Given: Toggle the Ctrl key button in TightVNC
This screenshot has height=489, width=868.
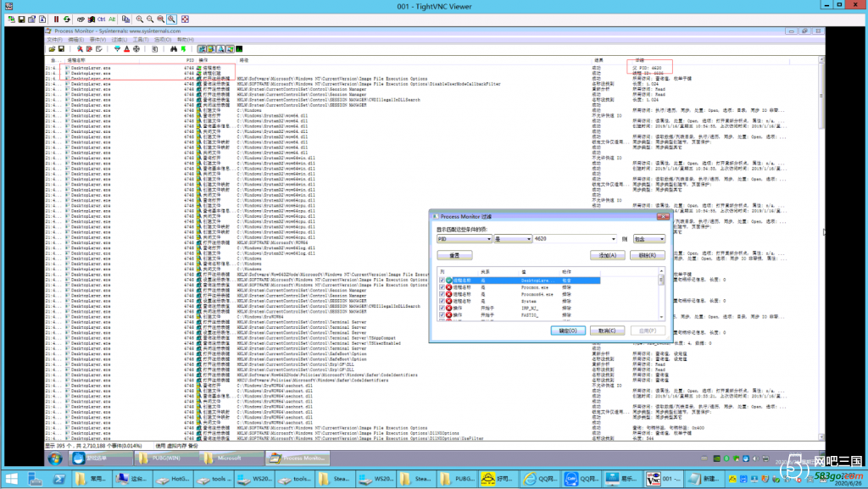Looking at the screenshot, I should tap(102, 19).
